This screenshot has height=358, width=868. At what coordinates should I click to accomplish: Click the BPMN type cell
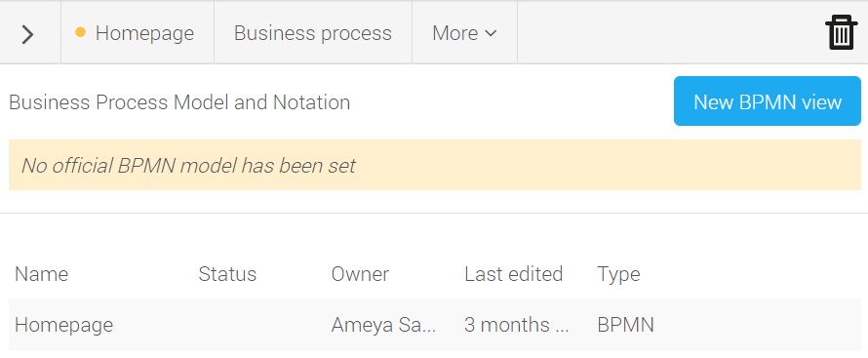click(625, 324)
